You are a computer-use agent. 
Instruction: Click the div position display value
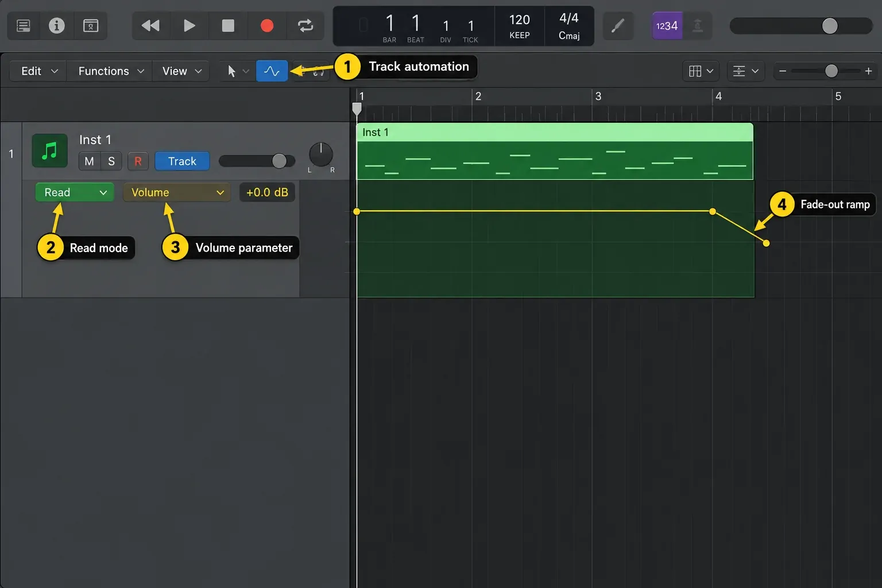[446, 26]
